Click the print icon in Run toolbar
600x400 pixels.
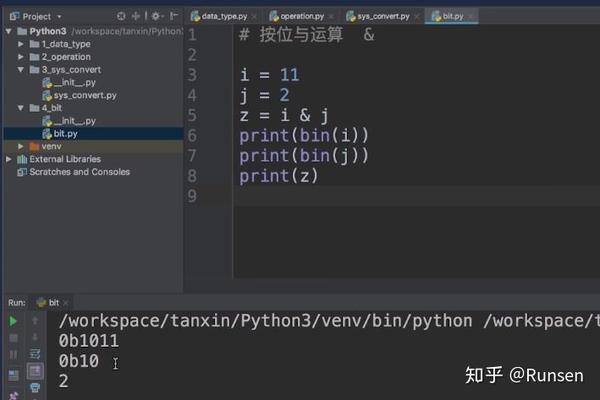(35, 388)
